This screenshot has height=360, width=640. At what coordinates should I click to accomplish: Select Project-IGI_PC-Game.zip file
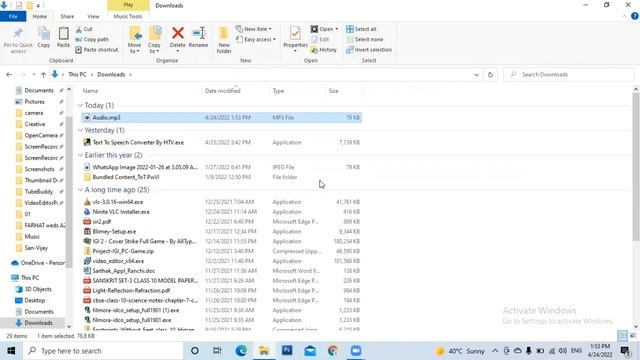222,251
